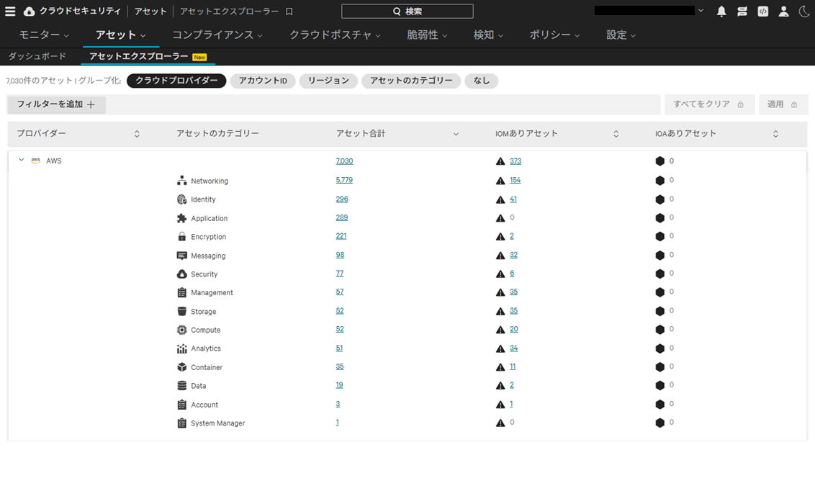Screen dimensions: 815x504
Task: Click the アセットエクスプローラー breadcrumb
Action: click(229, 12)
